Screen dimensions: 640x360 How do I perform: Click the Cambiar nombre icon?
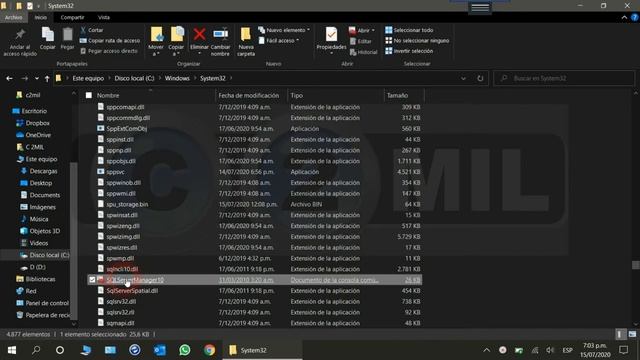(x=220, y=34)
